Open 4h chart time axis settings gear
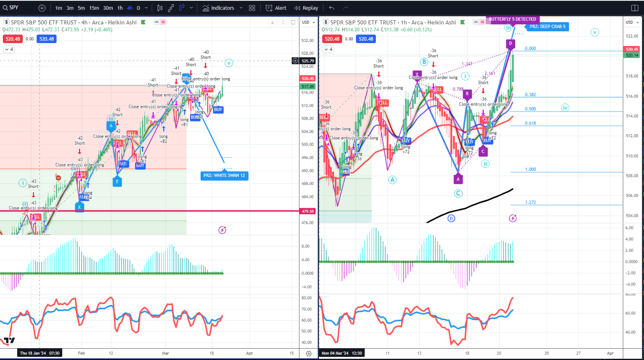Viewport: 644px width, 360px height. [309, 353]
